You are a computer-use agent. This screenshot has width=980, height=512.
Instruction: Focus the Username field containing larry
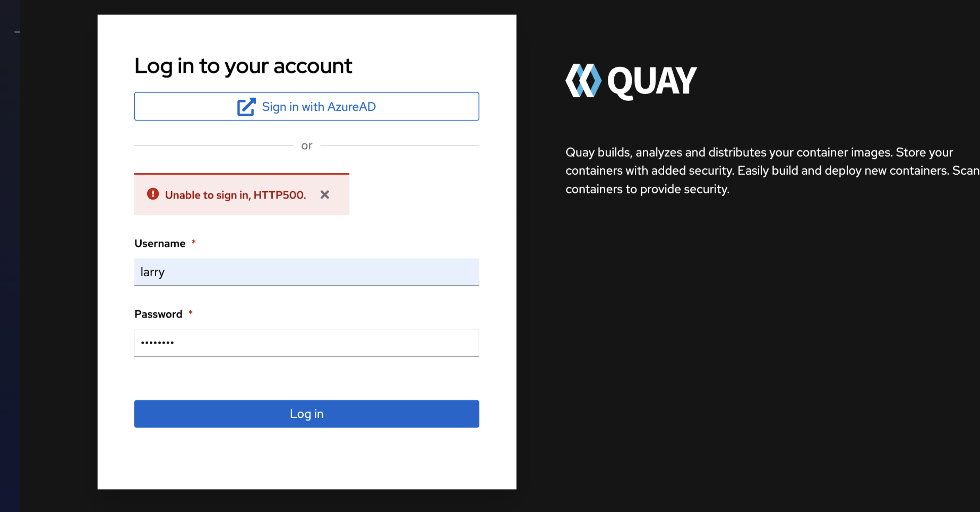[x=307, y=272]
